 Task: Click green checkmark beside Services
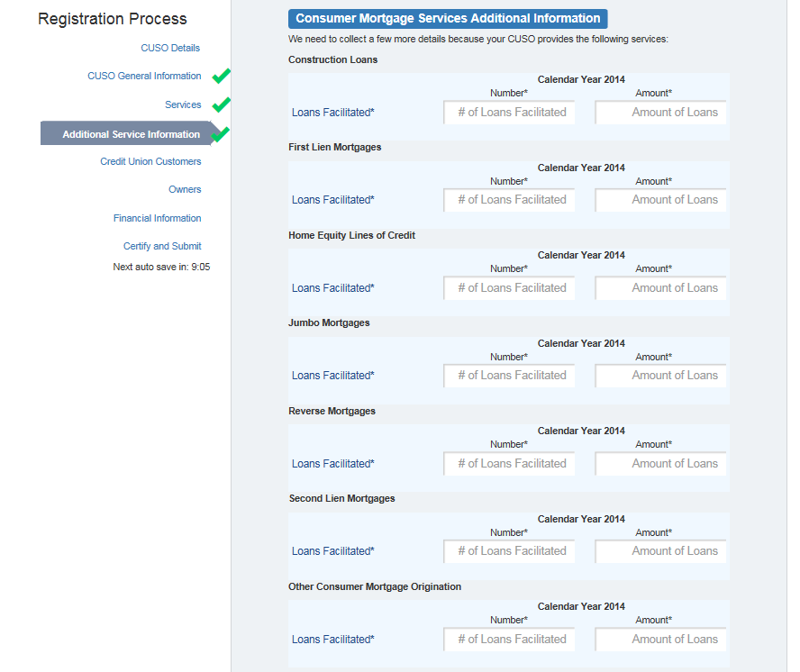[222, 104]
